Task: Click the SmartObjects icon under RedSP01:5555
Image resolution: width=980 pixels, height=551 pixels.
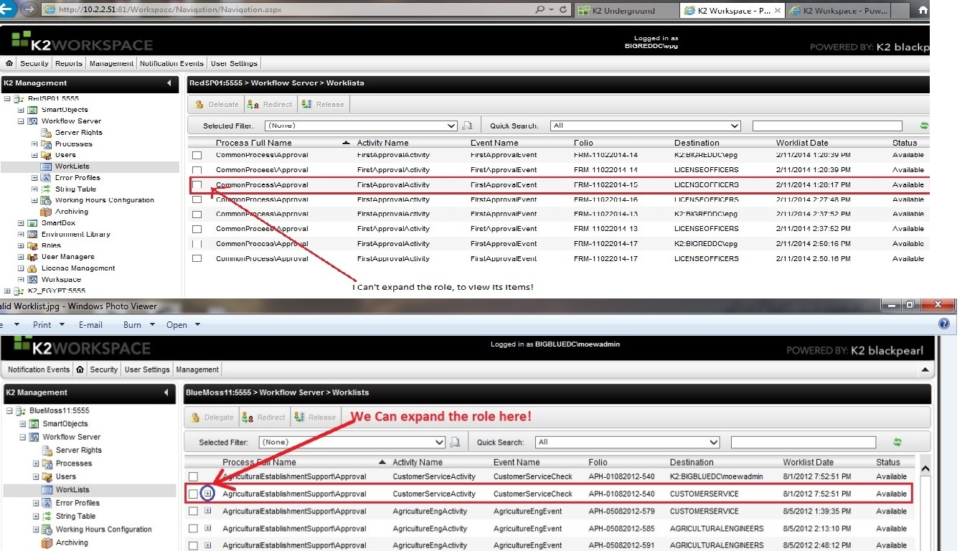Action: click(32, 110)
